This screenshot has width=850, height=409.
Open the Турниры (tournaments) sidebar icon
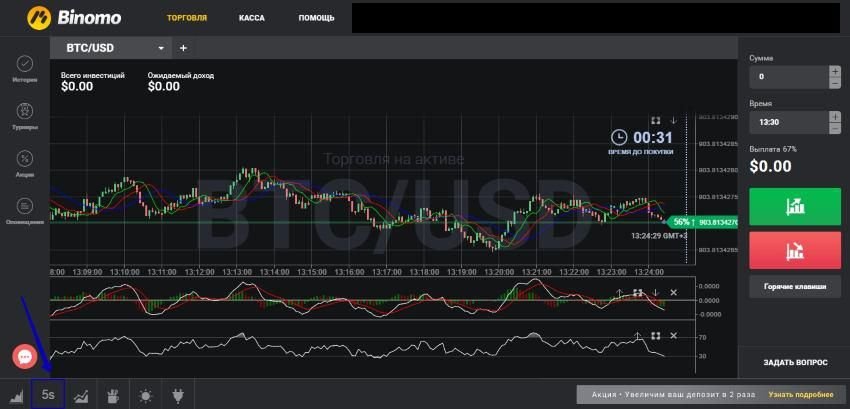25,111
